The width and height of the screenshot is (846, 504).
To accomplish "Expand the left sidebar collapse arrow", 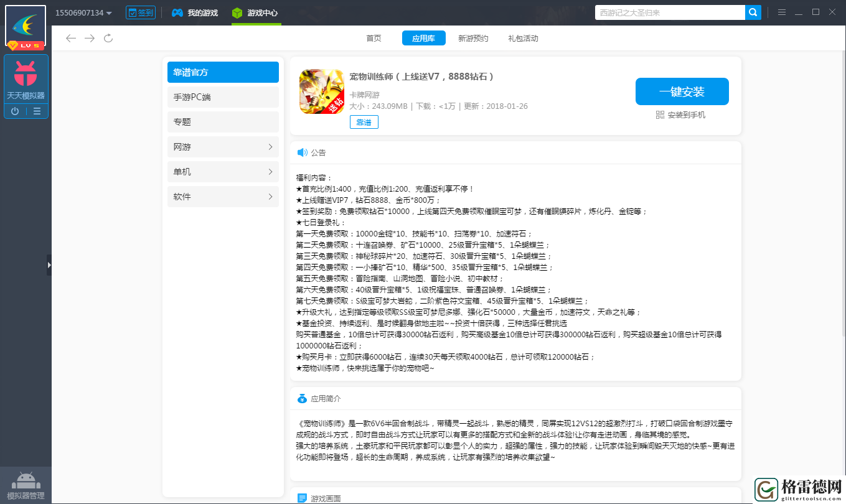I will click(49, 265).
